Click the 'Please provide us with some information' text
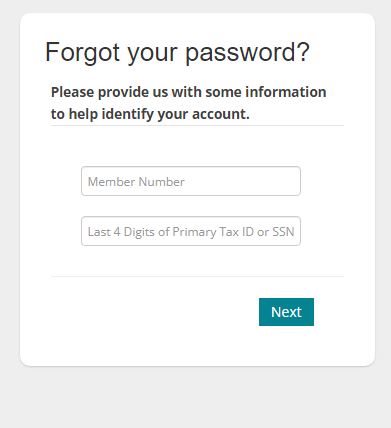 (x=188, y=92)
